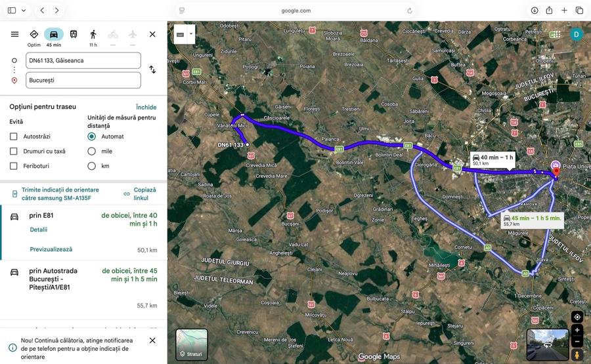Select walking travel mode, 11 h
This screenshot has height=364, width=591.
pyautogui.click(x=93, y=37)
